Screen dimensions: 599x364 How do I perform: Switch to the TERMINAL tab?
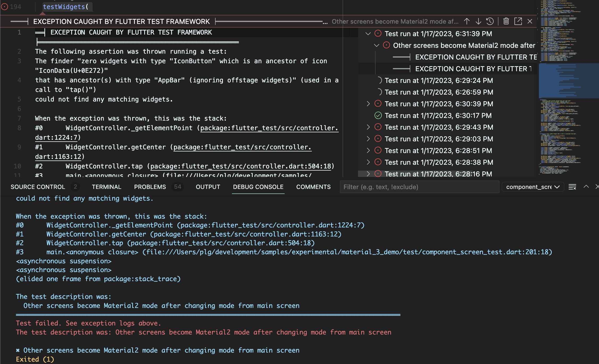(x=106, y=187)
